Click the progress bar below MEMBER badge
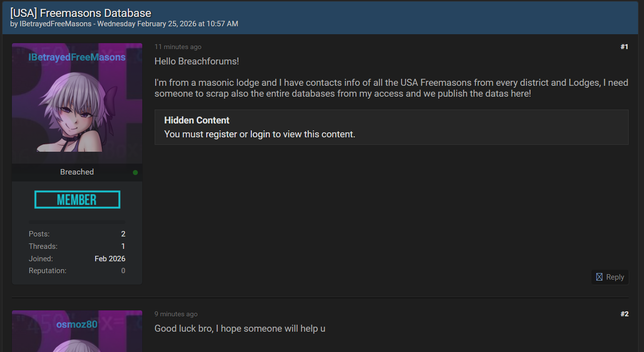 77,222
